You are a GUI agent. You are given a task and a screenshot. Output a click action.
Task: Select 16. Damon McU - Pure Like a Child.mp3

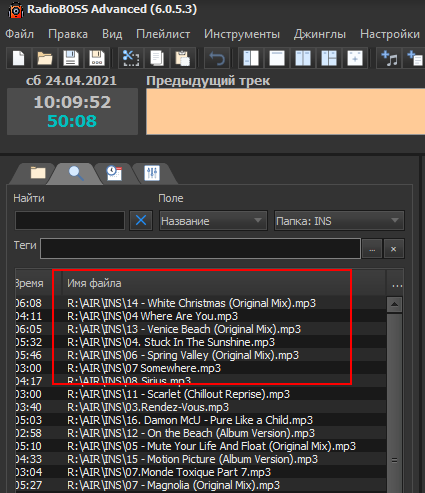201,420
